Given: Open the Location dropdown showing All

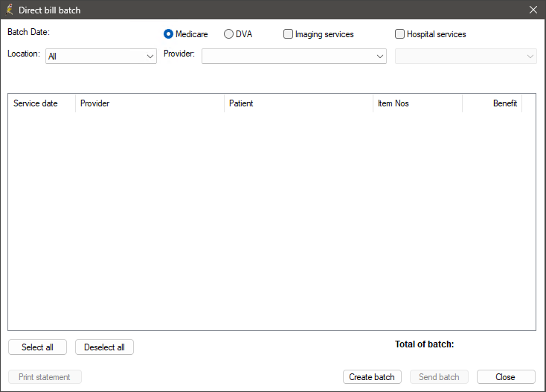Looking at the screenshot, I should (101, 56).
